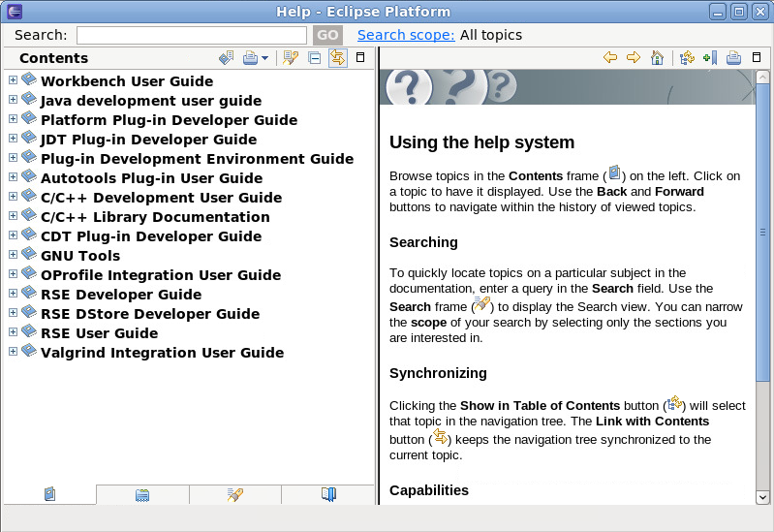Open the Search scope link
The image size is (774, 532).
(405, 35)
